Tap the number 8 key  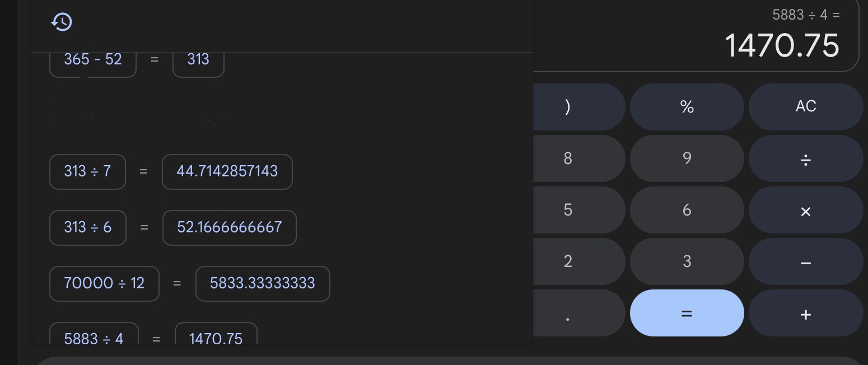click(568, 158)
